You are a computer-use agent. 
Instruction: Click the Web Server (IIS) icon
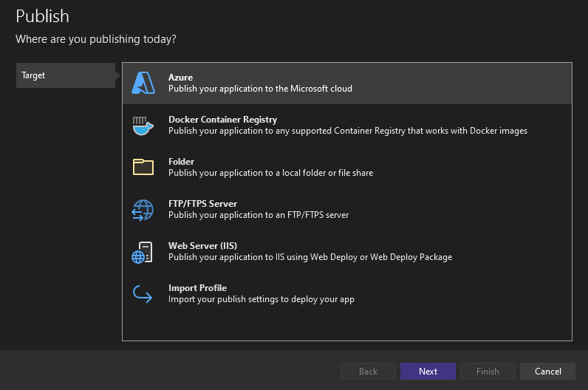(143, 252)
